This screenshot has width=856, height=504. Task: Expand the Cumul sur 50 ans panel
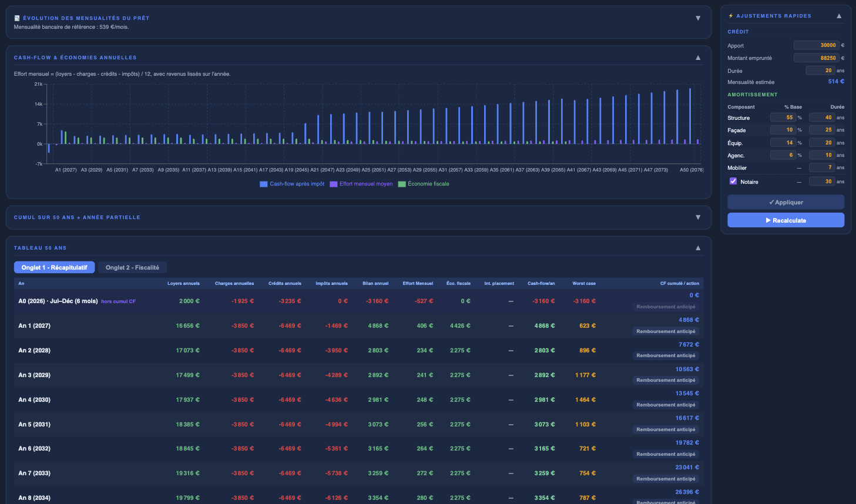click(x=698, y=217)
